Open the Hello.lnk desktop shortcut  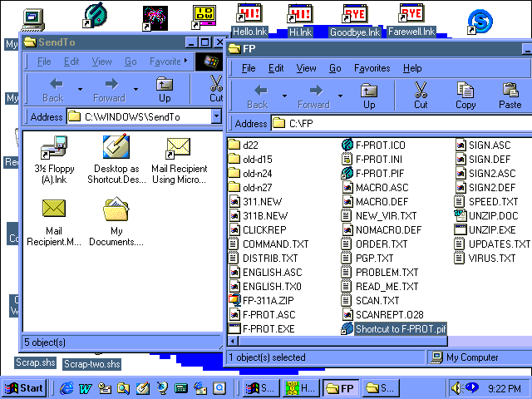click(x=249, y=20)
